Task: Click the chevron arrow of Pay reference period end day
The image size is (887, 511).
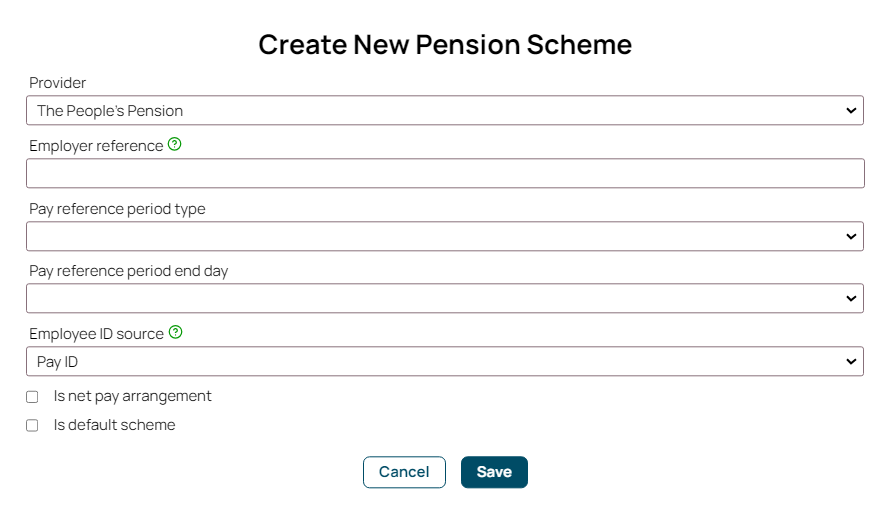Action: click(851, 298)
